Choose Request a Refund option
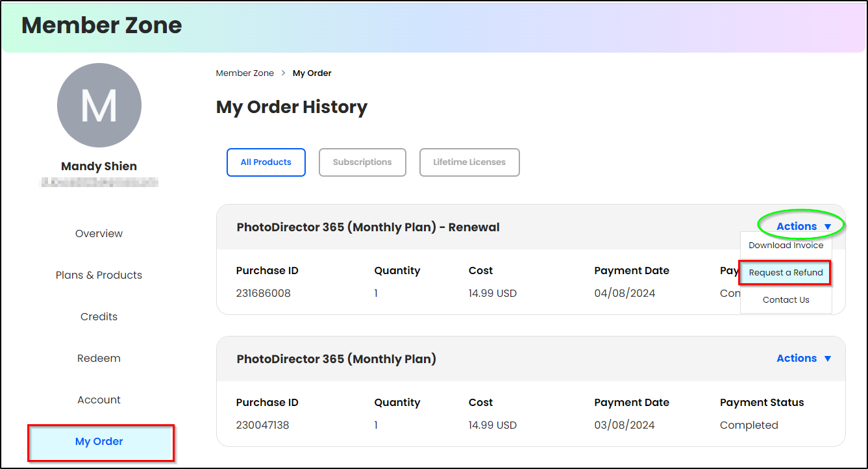 [786, 273]
